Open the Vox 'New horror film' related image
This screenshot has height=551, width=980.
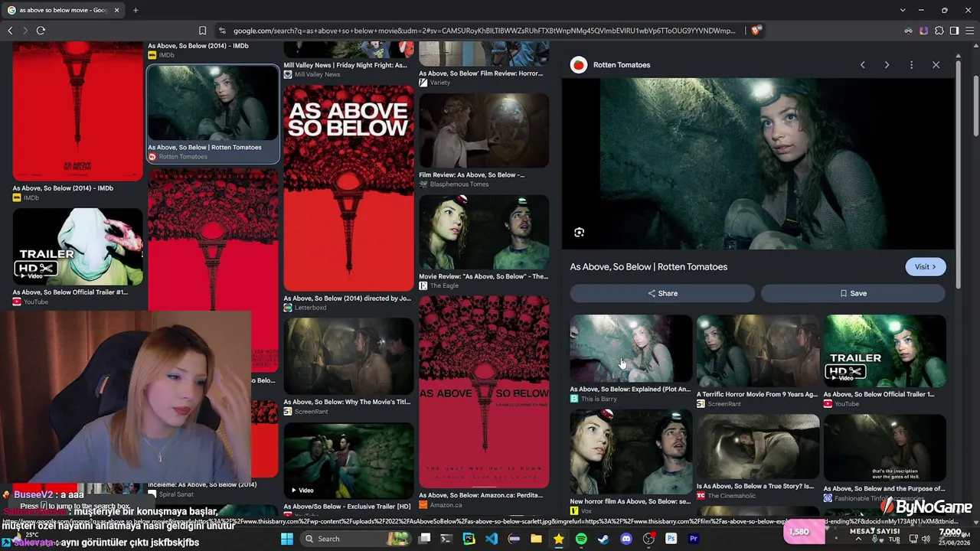tap(631, 452)
